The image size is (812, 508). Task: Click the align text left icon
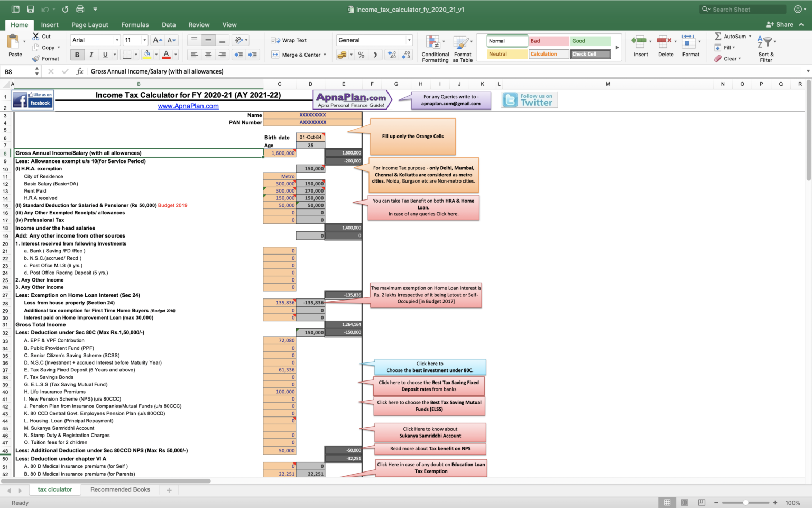pyautogui.click(x=194, y=55)
